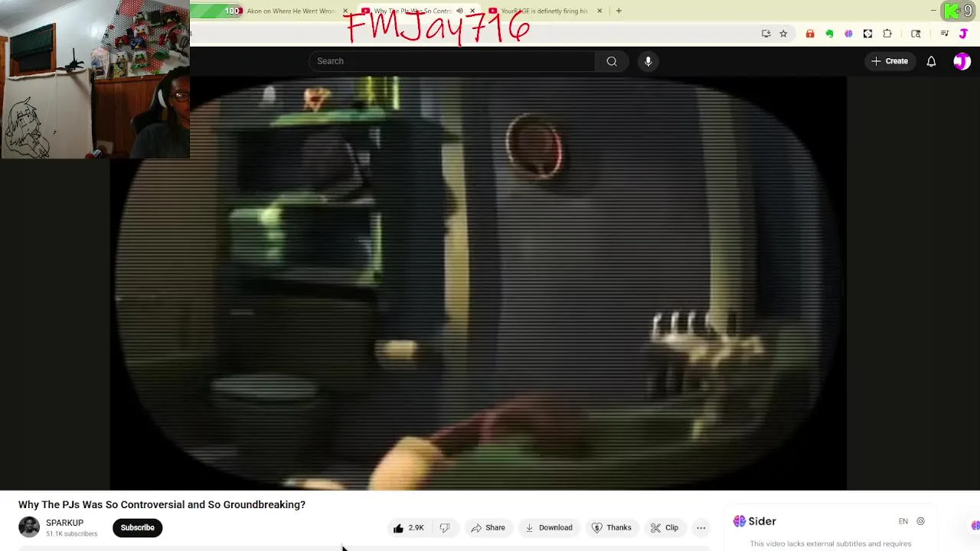
Task: Open the black-and-white square extension icon
Action: 867,34
